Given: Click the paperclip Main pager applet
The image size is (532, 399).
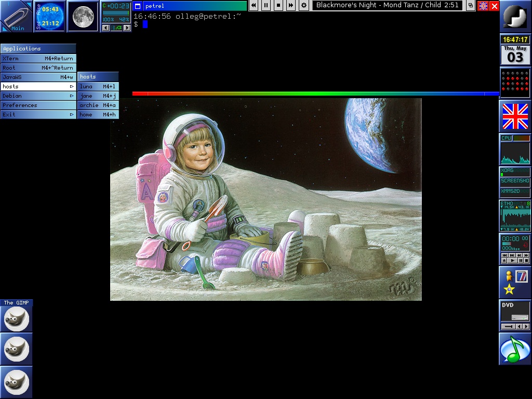Looking at the screenshot, I should pyautogui.click(x=16, y=16).
